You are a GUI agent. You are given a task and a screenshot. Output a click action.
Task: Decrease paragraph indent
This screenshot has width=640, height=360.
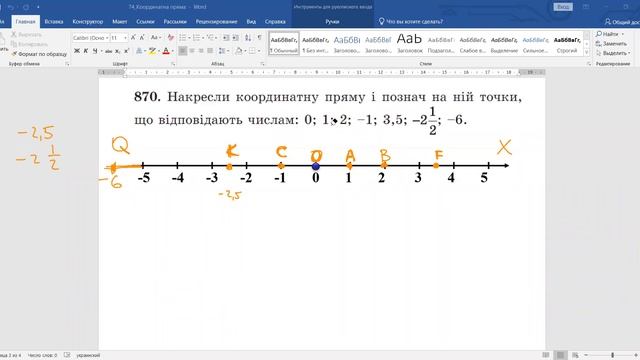pos(226,38)
